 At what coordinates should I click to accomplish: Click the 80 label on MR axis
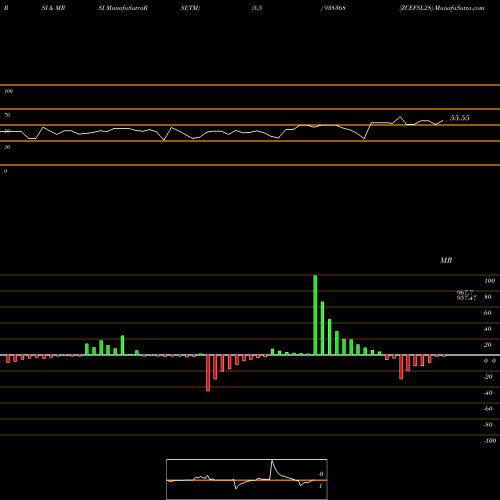488,297
